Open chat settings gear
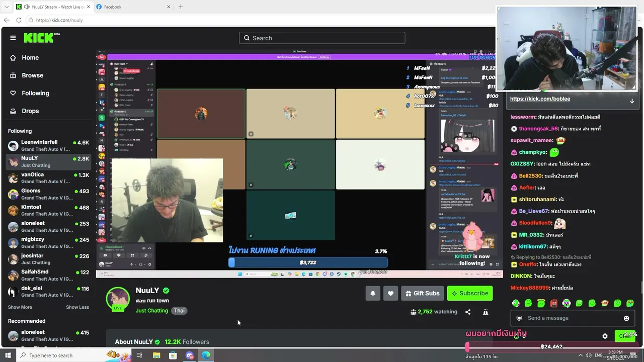The height and width of the screenshot is (362, 644). pos(605,336)
